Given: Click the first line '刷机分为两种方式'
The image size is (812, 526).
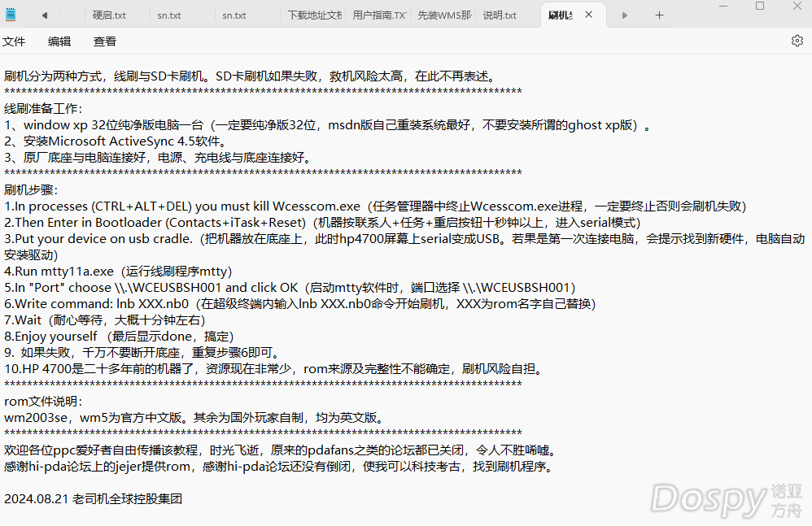Looking at the screenshot, I should [251, 76].
